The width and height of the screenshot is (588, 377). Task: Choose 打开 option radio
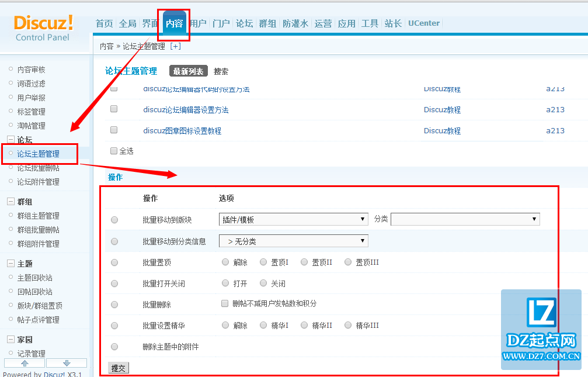point(225,283)
